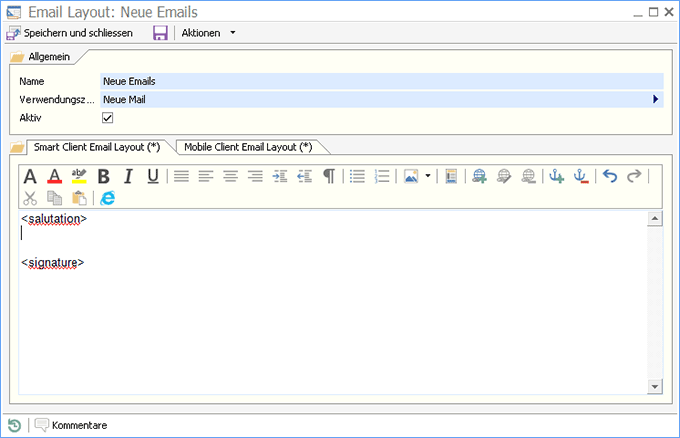Open preview with the Internet Explorer icon
The height and width of the screenshot is (438, 680).
pyautogui.click(x=107, y=198)
